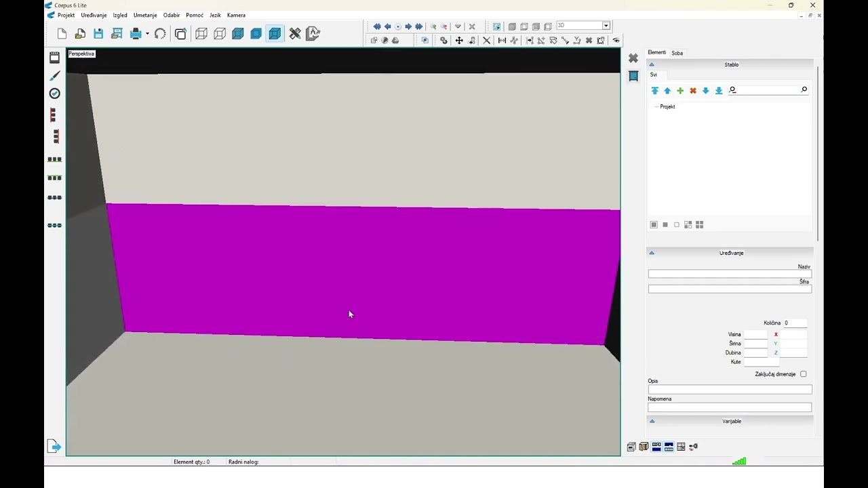Open the Kamera menu
This screenshot has height=488, width=868.
point(236,15)
